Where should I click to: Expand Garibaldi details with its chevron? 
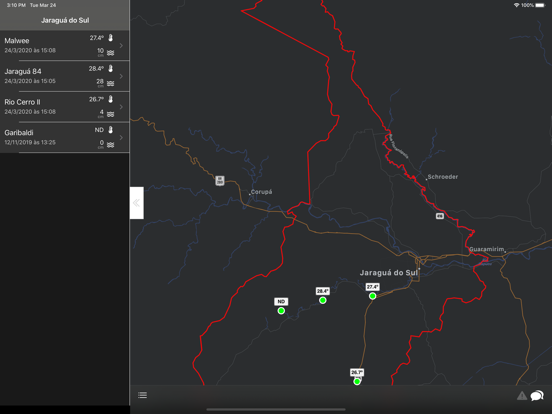tap(121, 137)
